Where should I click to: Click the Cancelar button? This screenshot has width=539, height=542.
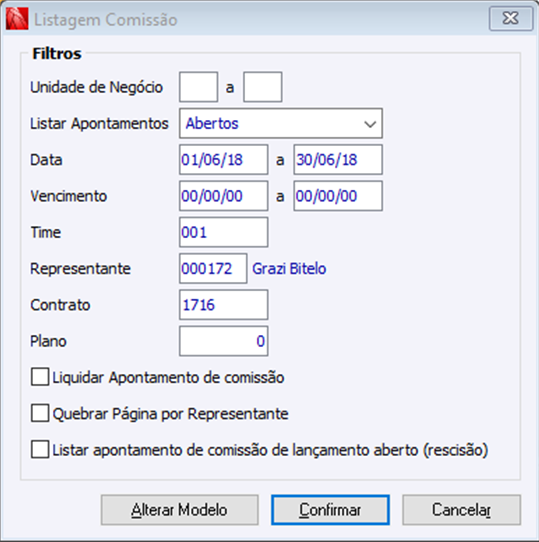[461, 510]
